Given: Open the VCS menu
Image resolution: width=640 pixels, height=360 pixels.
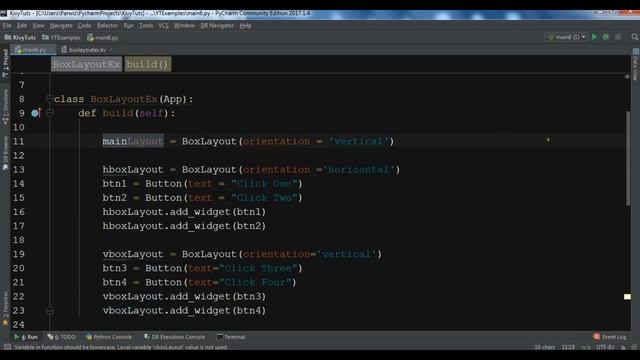Looking at the screenshot, I should tap(163, 25).
